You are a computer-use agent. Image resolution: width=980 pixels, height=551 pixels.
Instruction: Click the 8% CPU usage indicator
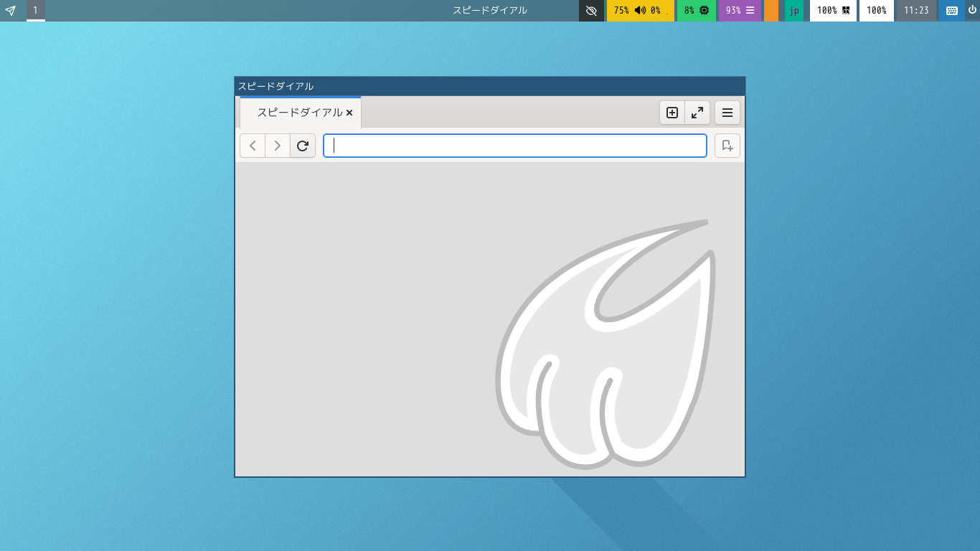(696, 11)
